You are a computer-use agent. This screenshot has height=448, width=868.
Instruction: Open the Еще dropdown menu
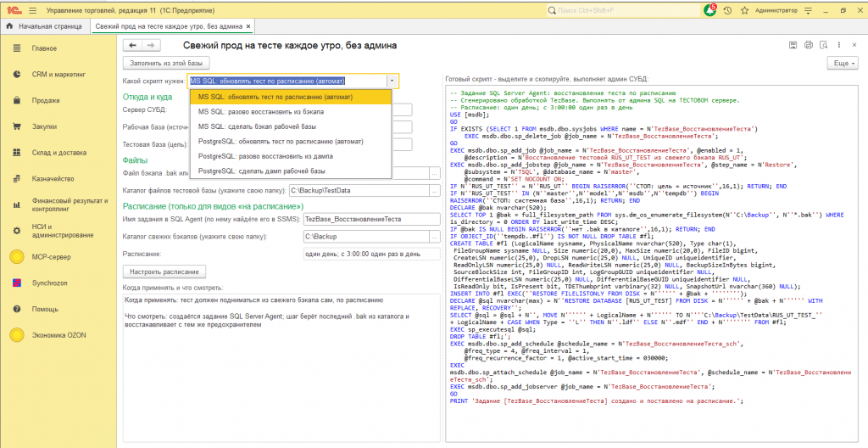click(842, 63)
